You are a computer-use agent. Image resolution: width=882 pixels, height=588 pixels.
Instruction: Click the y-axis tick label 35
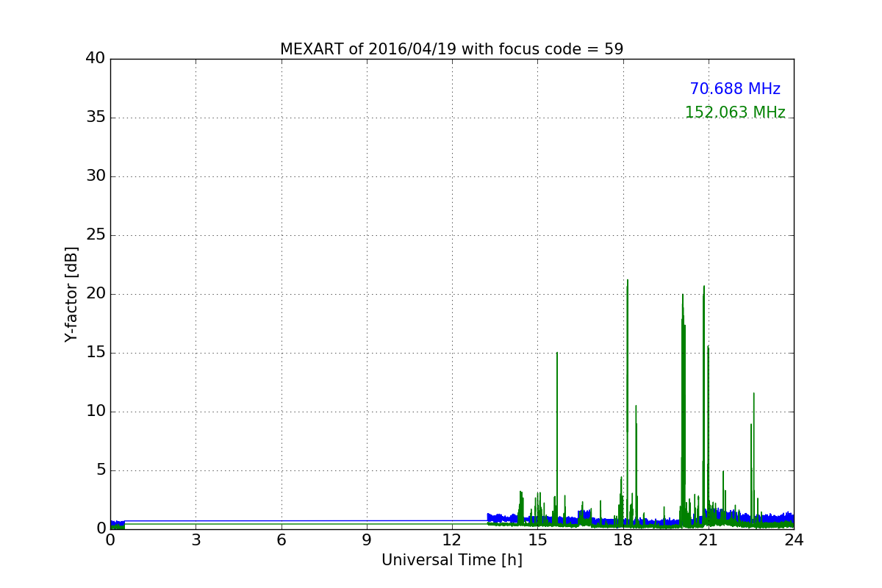click(96, 118)
